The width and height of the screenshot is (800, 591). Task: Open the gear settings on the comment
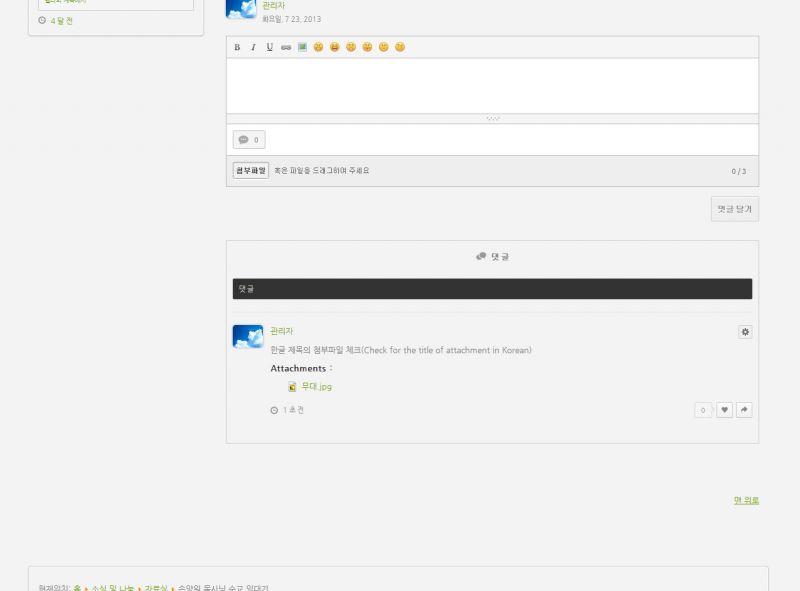pos(745,332)
